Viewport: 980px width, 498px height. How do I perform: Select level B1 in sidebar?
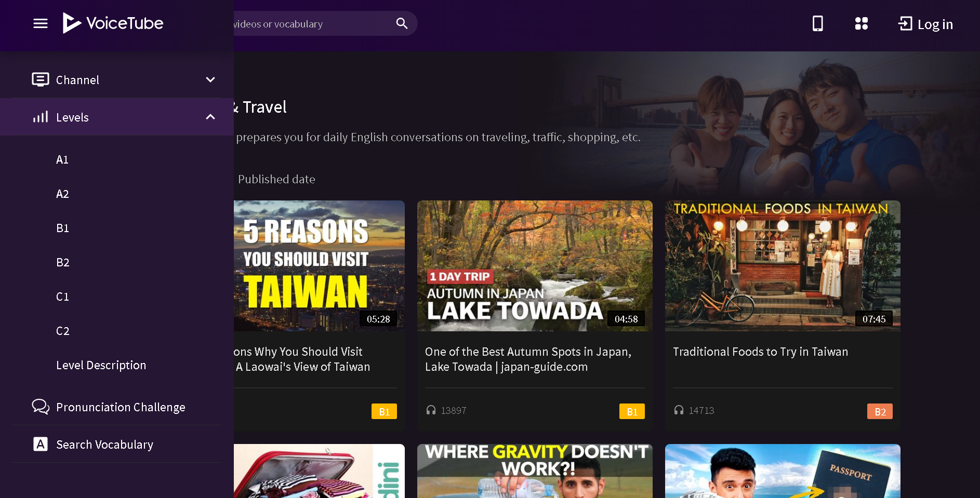click(x=62, y=228)
